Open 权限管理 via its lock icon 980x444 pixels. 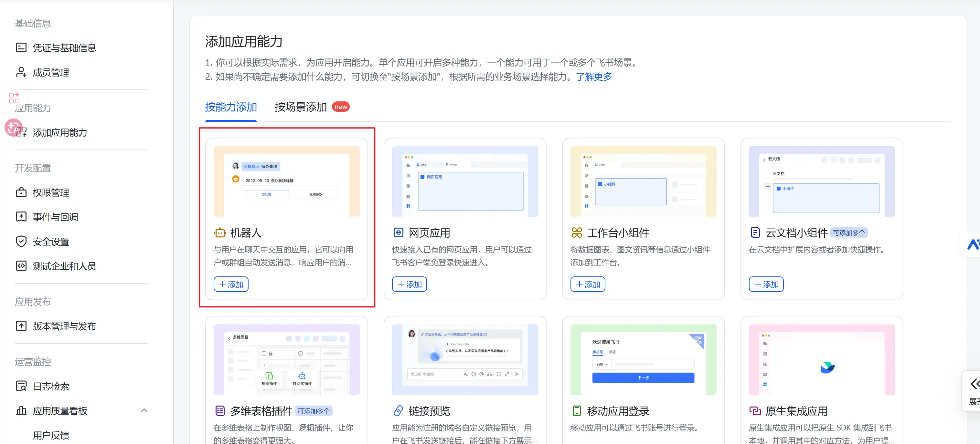(x=21, y=192)
